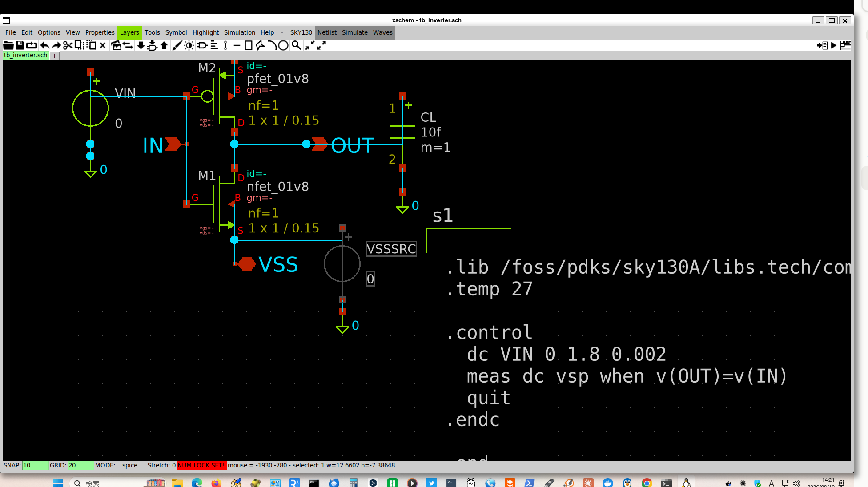The image size is (868, 487).
Task: Select the arc drawing tool icon
Action: coord(272,45)
